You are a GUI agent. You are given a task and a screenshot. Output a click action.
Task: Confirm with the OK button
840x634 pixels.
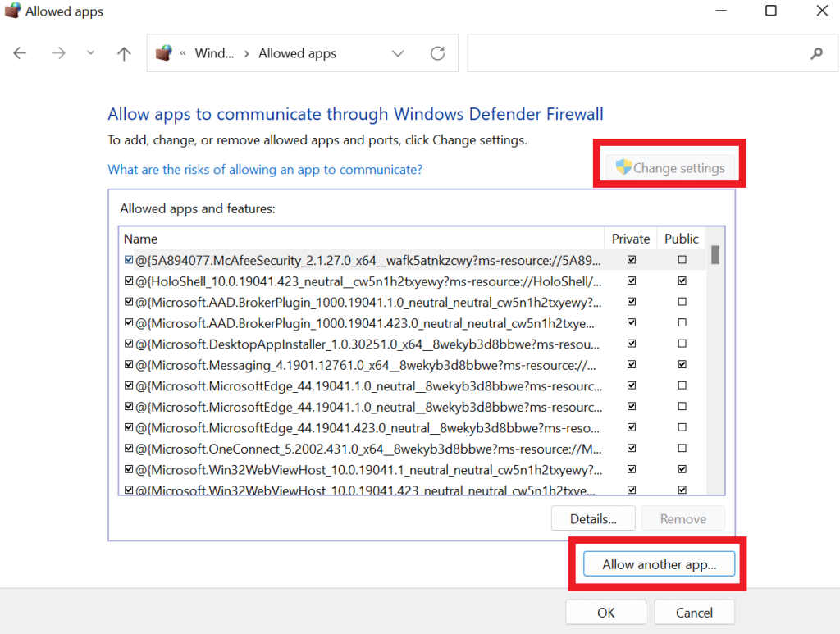pos(606,612)
